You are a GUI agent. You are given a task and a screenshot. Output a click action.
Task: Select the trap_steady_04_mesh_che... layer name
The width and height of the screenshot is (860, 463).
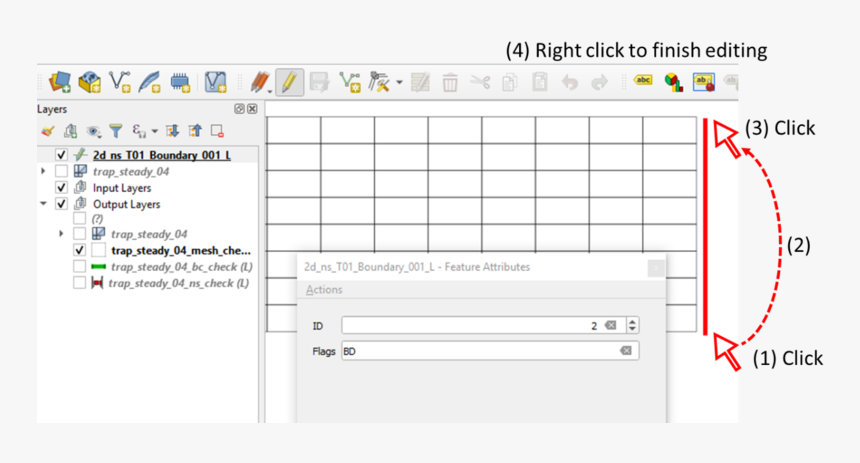click(x=181, y=251)
